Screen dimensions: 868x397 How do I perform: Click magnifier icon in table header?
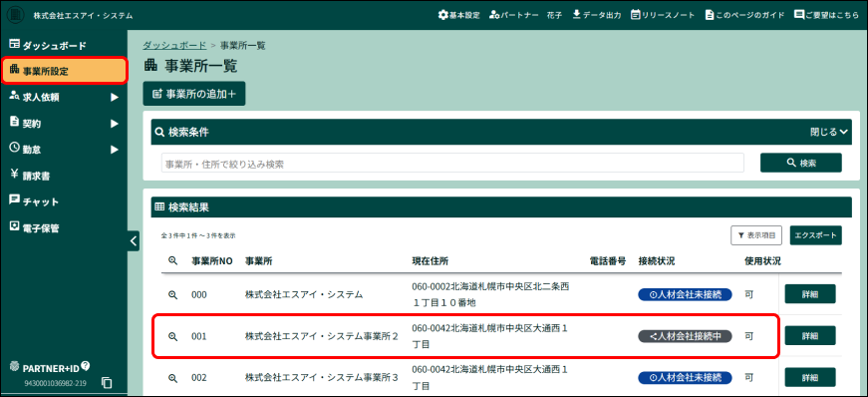(x=172, y=260)
